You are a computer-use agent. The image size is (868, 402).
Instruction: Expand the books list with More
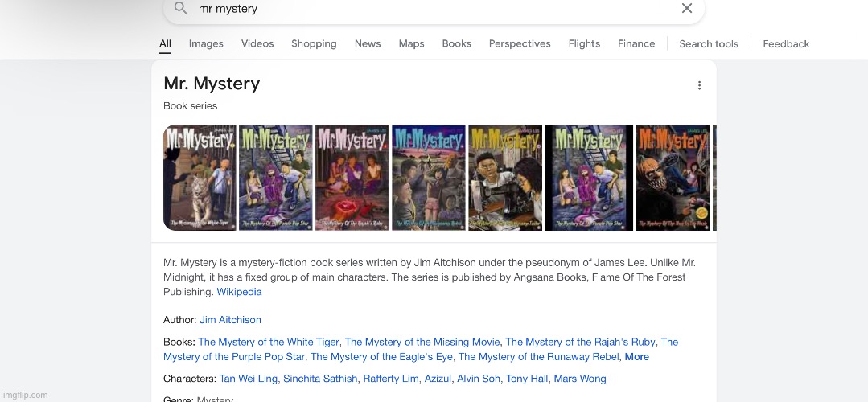636,357
